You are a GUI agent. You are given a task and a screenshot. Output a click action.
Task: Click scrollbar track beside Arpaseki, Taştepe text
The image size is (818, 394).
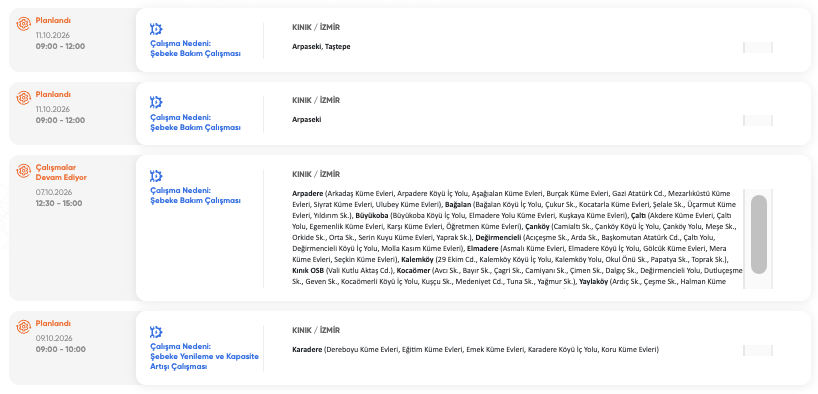[x=757, y=47]
